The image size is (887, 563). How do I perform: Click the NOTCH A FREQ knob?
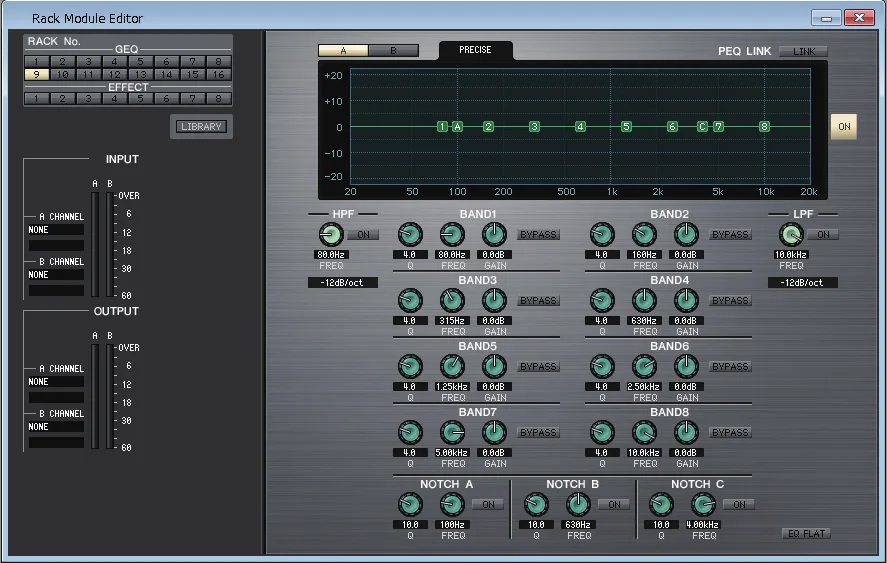coord(452,505)
